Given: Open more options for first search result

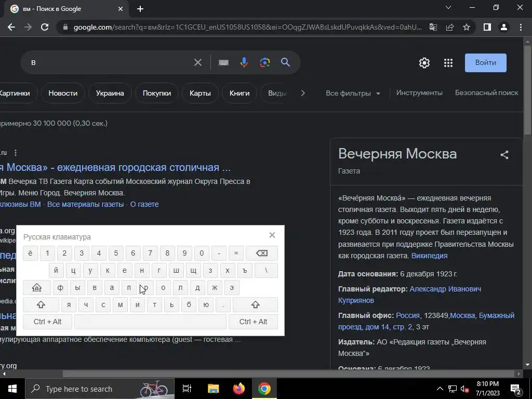Looking at the screenshot, I should (x=15, y=153).
